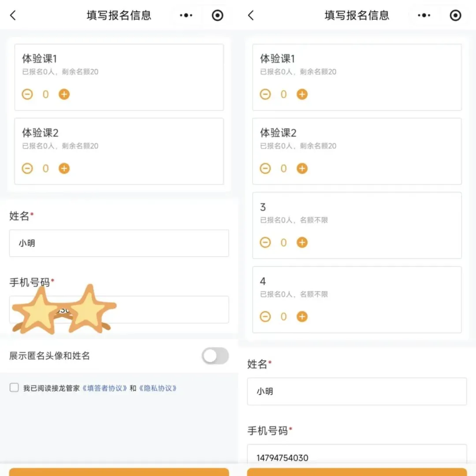
Task: Increase count for option 3
Action: 302,242
